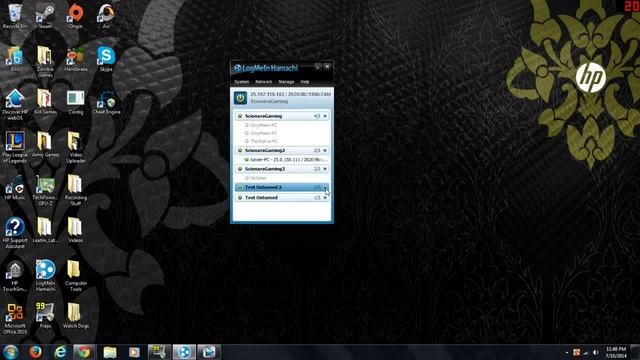Launch Fraps from the desktop

45,316
